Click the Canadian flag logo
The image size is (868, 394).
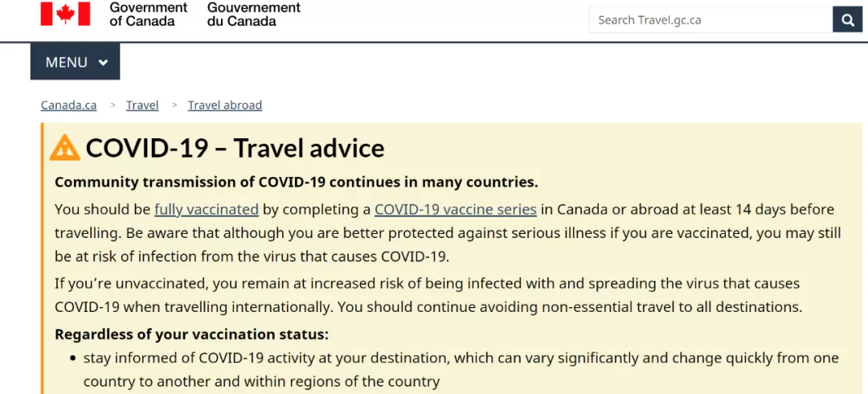pos(65,14)
